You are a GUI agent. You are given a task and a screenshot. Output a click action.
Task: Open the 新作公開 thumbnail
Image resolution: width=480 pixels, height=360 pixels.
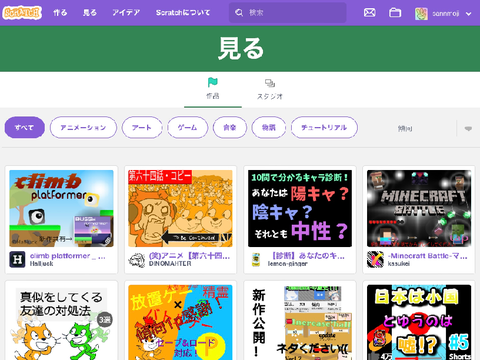[x=300, y=322]
